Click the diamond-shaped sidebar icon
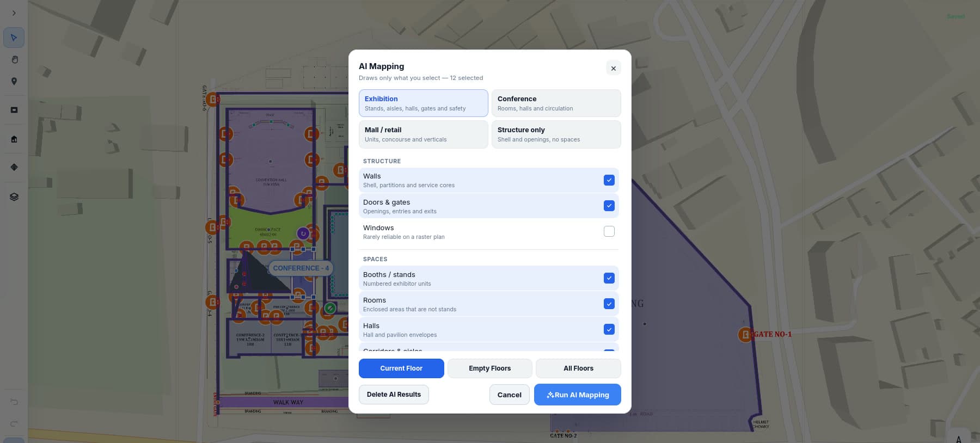 click(14, 167)
